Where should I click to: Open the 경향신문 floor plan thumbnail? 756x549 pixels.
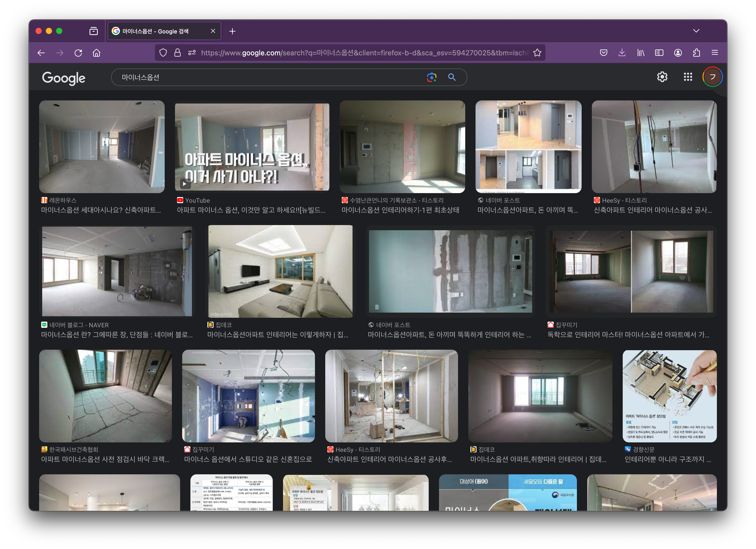tap(669, 396)
